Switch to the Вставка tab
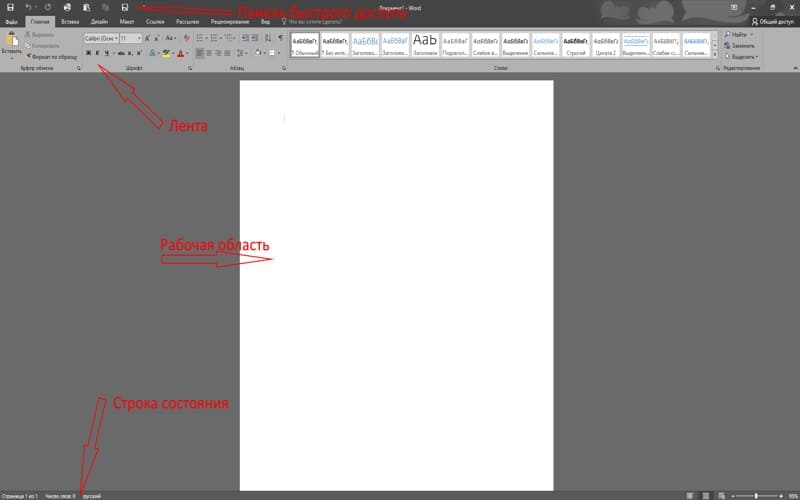 coord(70,22)
